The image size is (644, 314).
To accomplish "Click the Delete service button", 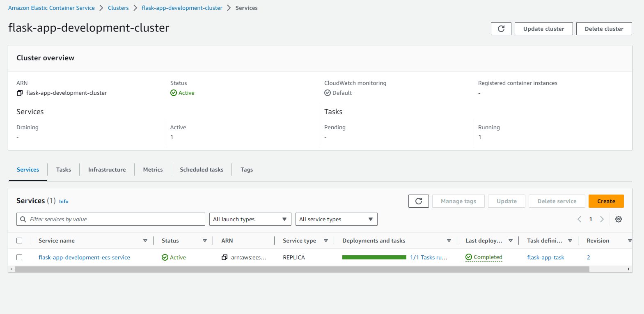I will pos(557,201).
